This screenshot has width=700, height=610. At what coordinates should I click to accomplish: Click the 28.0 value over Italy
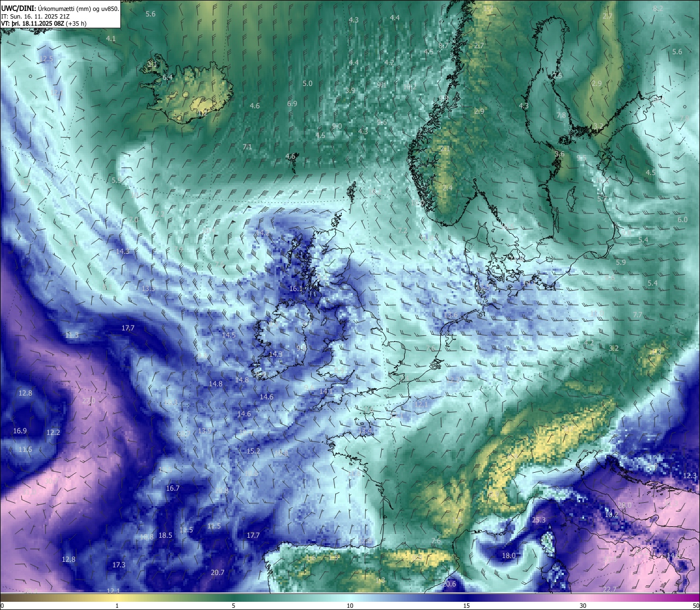pyautogui.click(x=625, y=504)
